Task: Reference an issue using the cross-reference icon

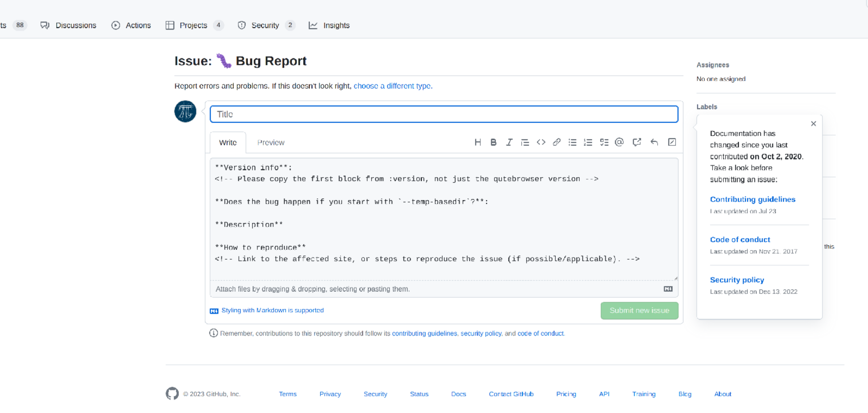Action: coord(637,142)
